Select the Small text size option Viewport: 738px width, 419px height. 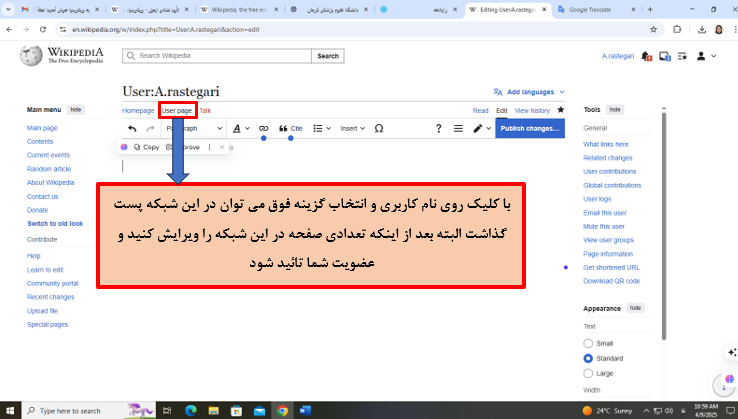click(x=588, y=341)
